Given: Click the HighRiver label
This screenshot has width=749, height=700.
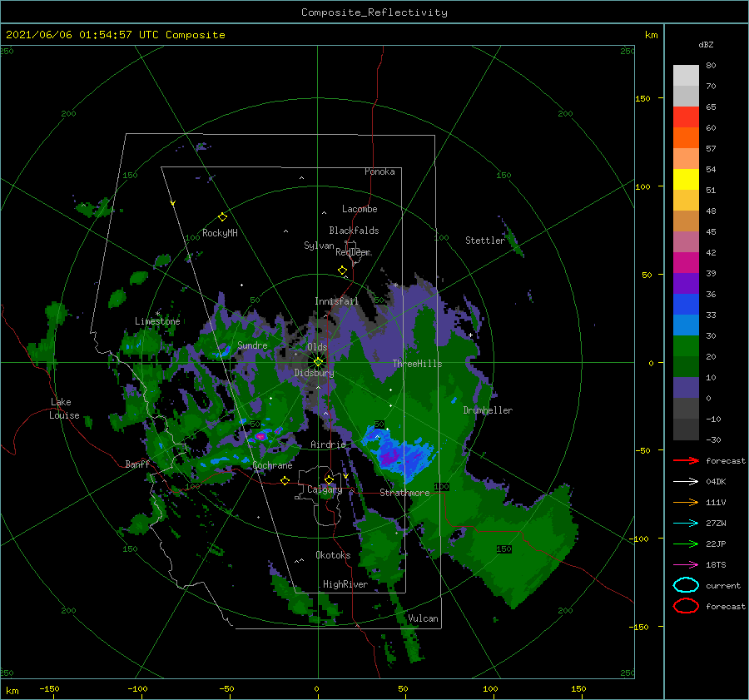Looking at the screenshot, I should (345, 584).
